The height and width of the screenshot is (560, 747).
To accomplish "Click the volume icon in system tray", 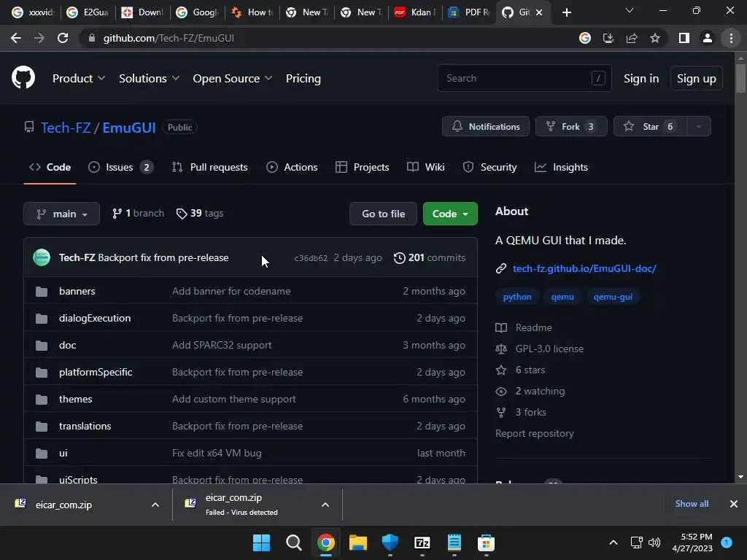I will (x=654, y=542).
